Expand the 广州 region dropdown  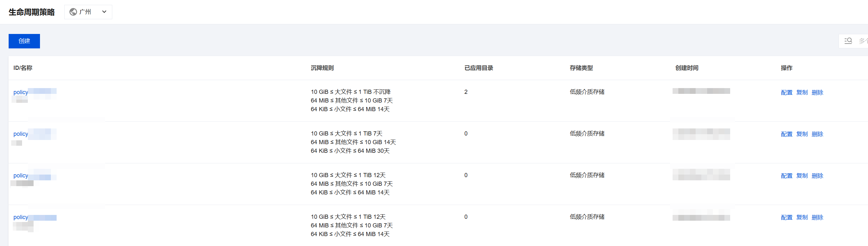click(104, 12)
